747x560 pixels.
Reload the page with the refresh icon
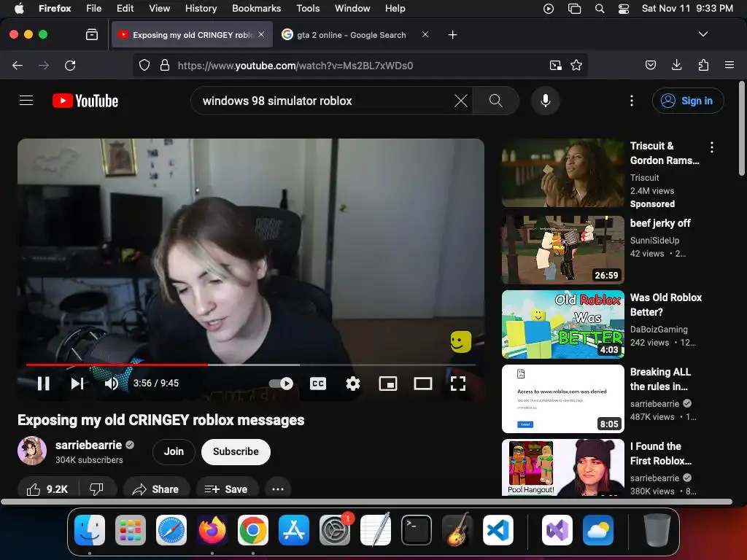coord(70,65)
